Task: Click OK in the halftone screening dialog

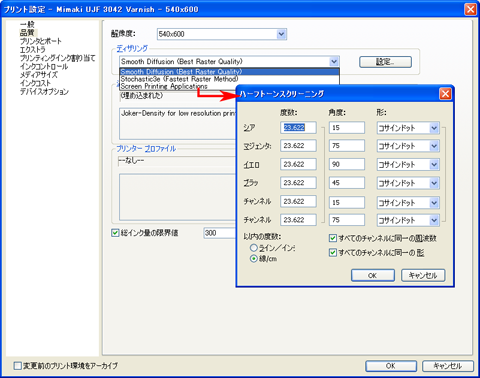Action: pyautogui.click(x=373, y=275)
